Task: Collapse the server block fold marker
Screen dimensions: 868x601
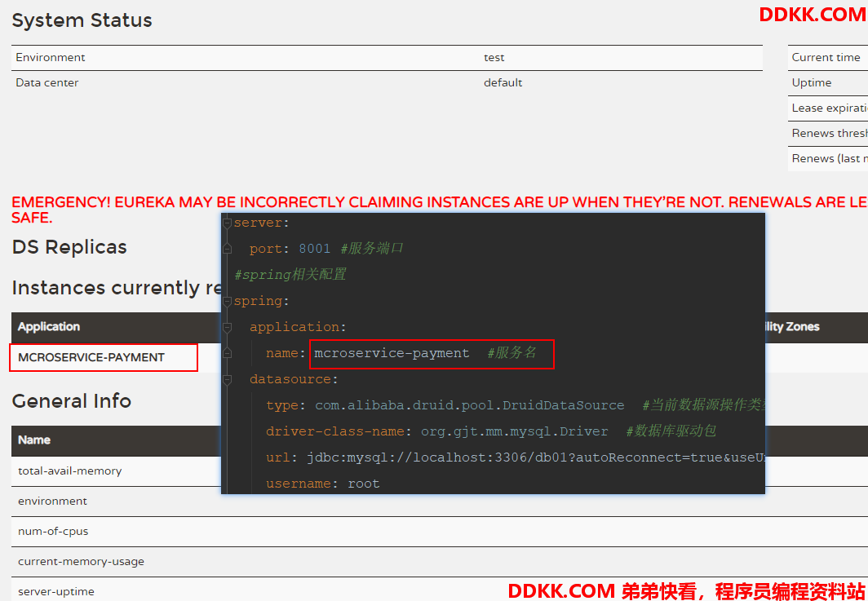Action: [x=228, y=223]
